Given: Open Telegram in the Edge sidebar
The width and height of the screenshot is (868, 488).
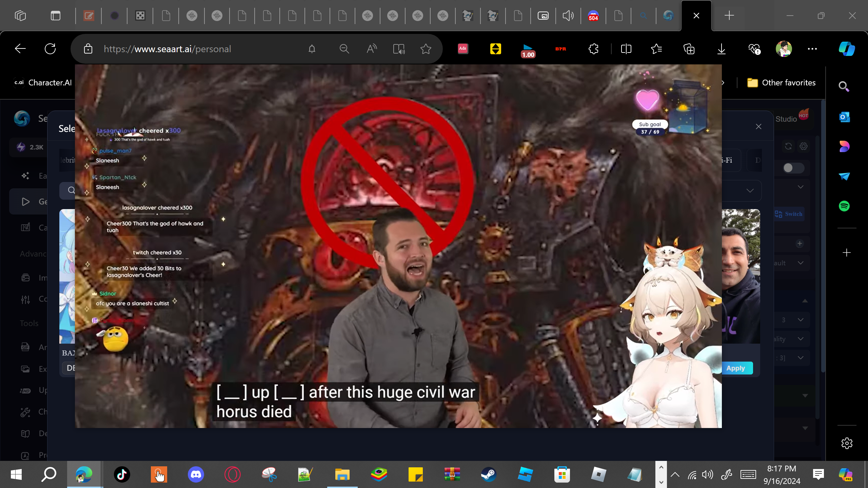Looking at the screenshot, I should (844, 176).
